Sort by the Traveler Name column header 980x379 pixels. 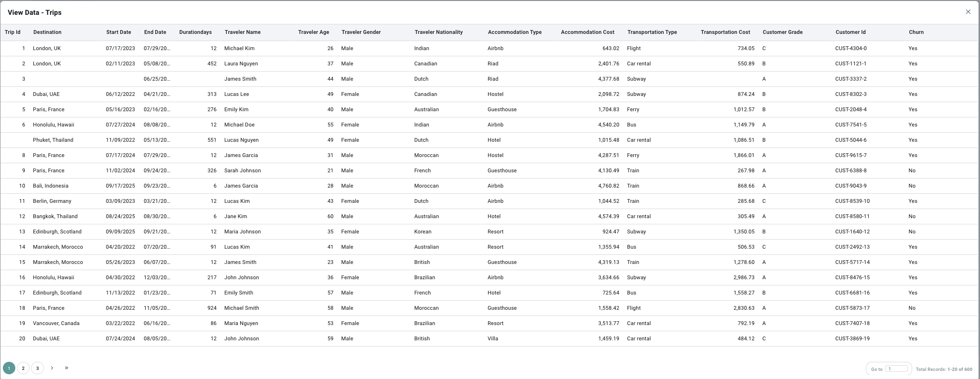coord(243,32)
